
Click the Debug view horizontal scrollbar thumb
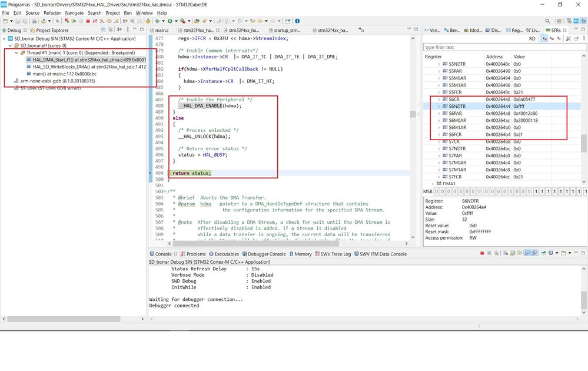tap(64, 319)
